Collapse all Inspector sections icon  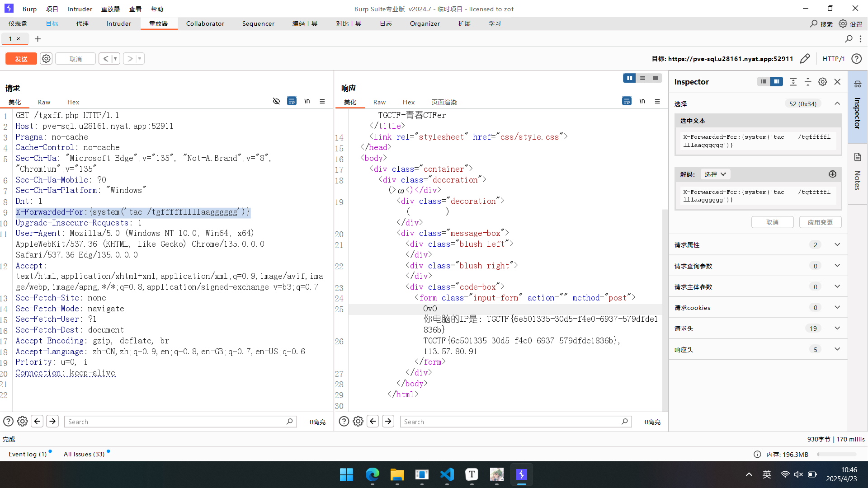(x=808, y=82)
